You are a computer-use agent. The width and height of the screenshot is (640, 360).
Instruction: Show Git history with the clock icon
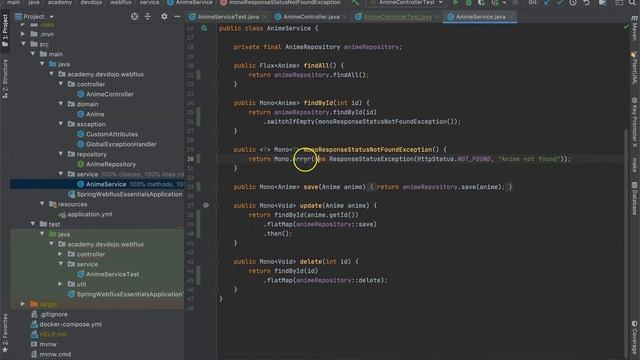[x=573, y=3]
